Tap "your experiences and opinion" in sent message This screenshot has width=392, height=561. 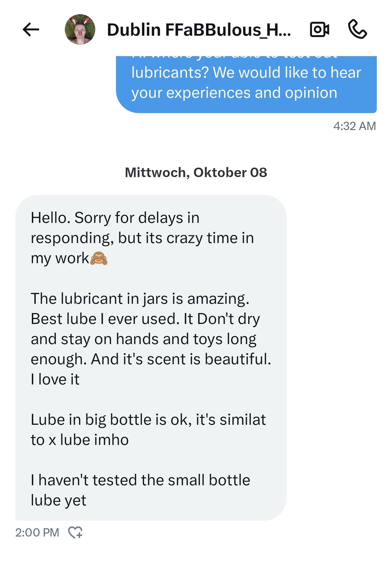click(x=234, y=93)
